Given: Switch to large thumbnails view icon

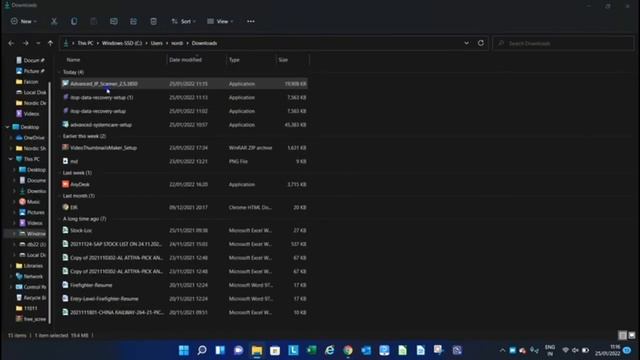Looking at the screenshot, I should [632, 335].
